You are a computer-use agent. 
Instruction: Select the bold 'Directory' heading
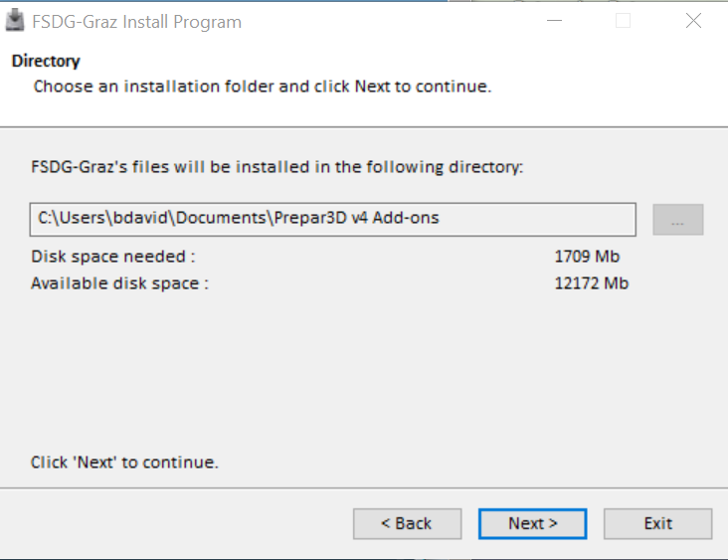pos(46,62)
